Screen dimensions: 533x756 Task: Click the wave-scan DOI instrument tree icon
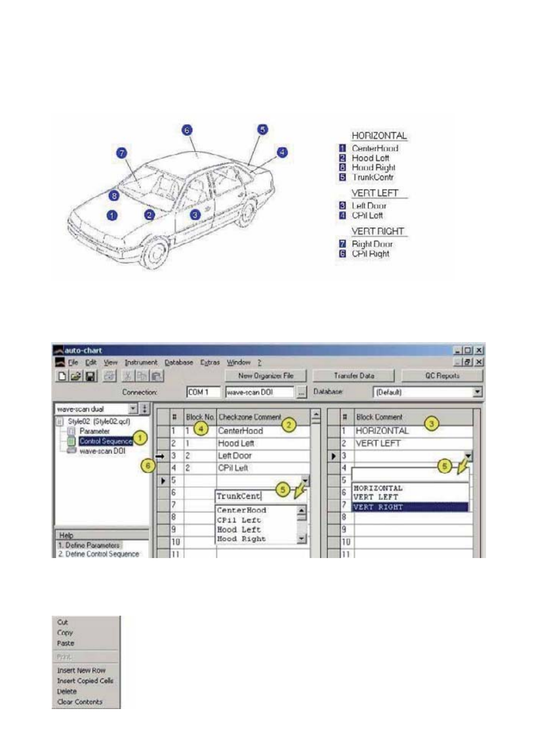click(x=71, y=451)
